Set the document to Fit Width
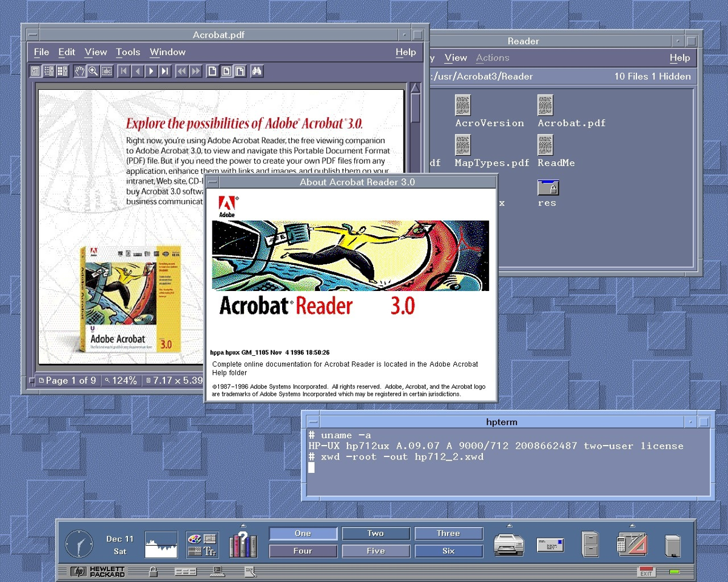 240,71
